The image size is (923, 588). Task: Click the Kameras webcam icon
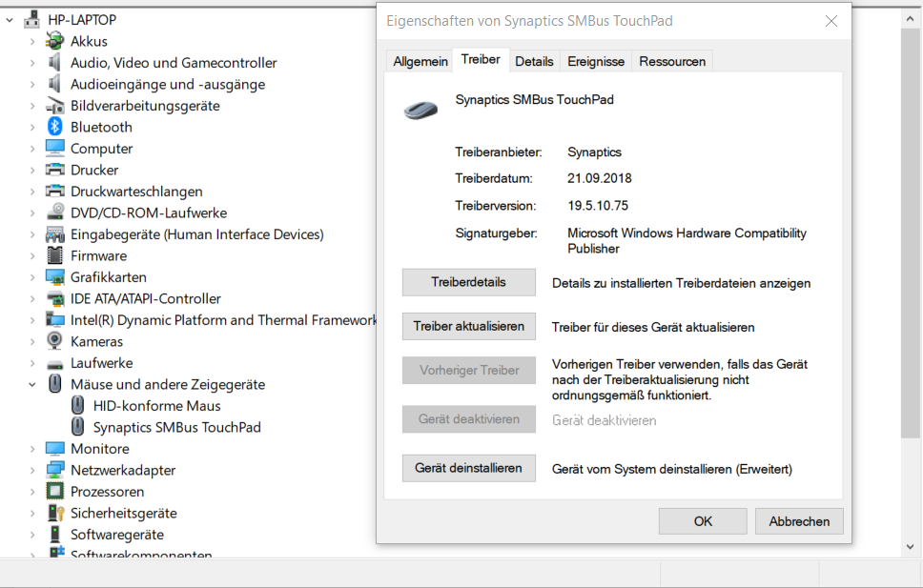click(x=54, y=341)
